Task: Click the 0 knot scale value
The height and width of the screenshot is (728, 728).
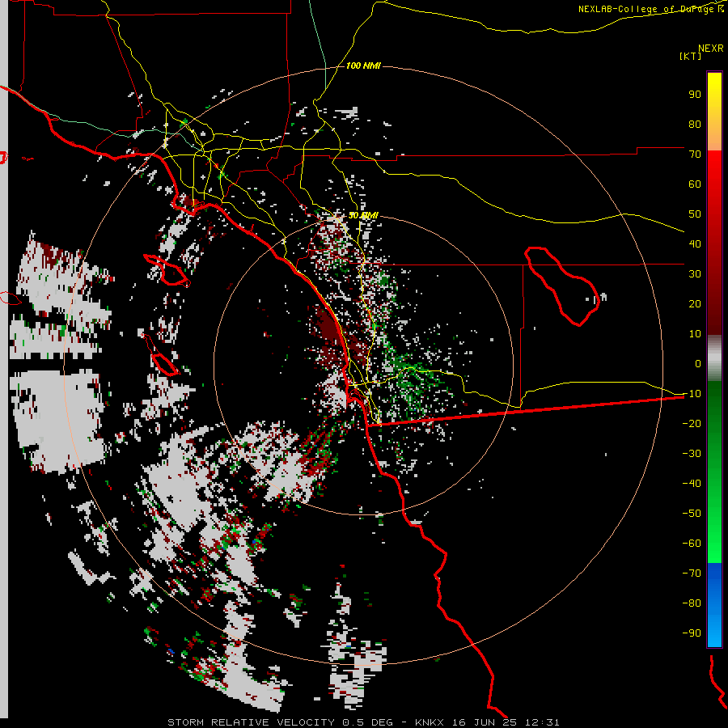Action: (698, 363)
